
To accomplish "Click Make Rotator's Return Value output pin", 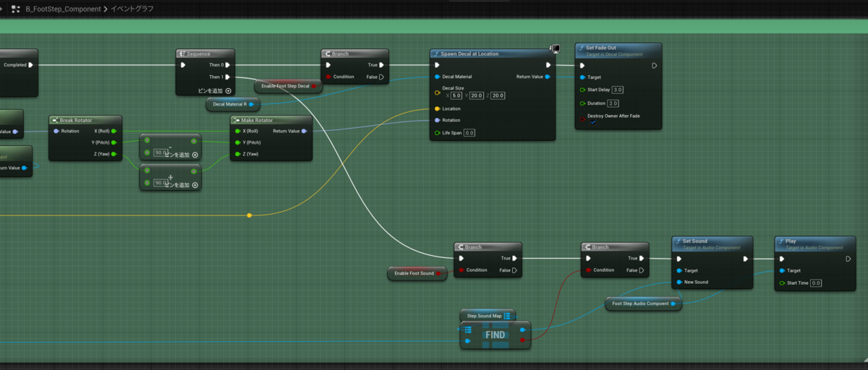I will point(304,131).
